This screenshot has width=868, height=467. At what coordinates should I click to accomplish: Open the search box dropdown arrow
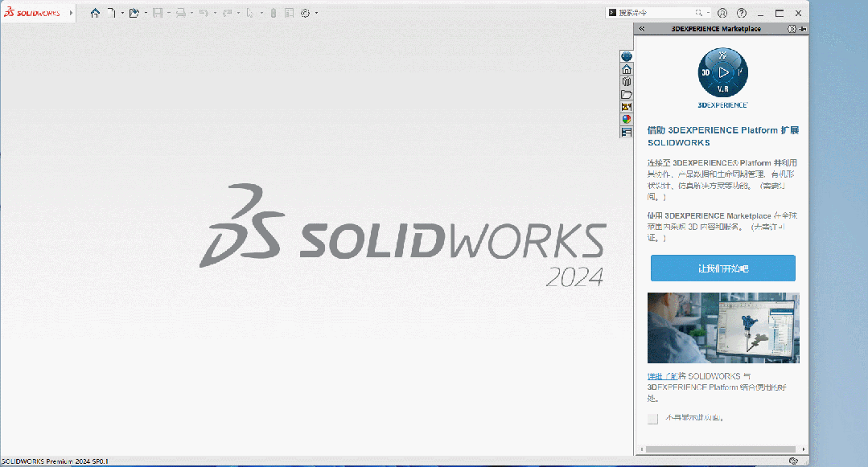point(708,13)
